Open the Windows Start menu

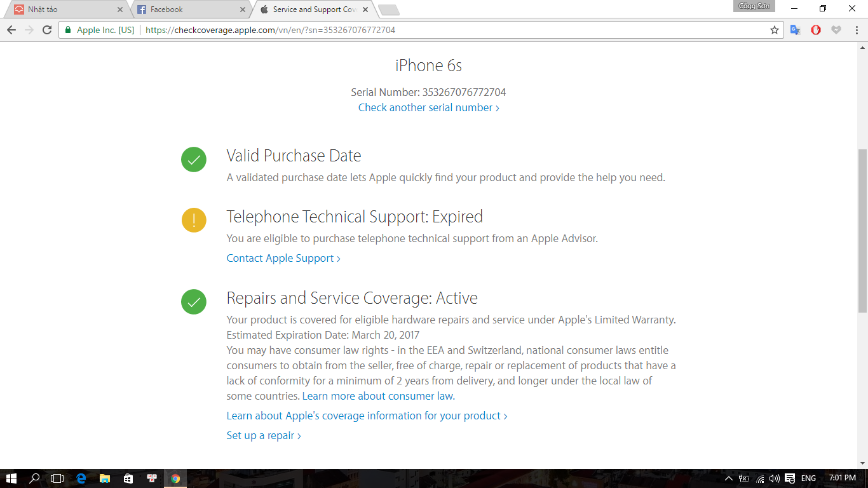11,478
